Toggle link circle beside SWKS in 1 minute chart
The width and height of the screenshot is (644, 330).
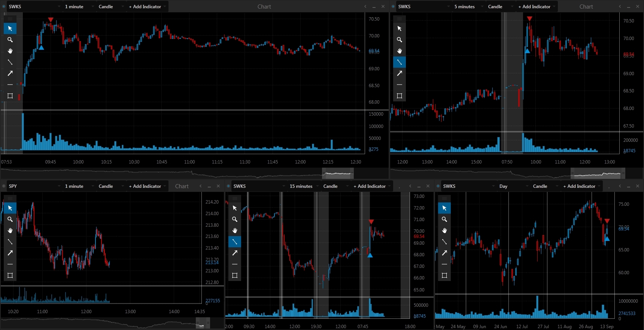(x=4, y=6)
